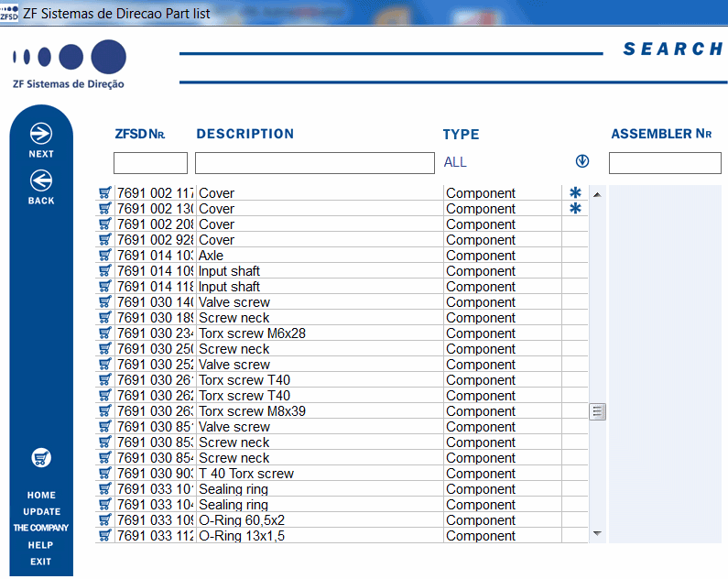Image resolution: width=728 pixels, height=579 pixels.
Task: Click cart icon beside O-Ring 60,5x2
Action: [x=105, y=520]
